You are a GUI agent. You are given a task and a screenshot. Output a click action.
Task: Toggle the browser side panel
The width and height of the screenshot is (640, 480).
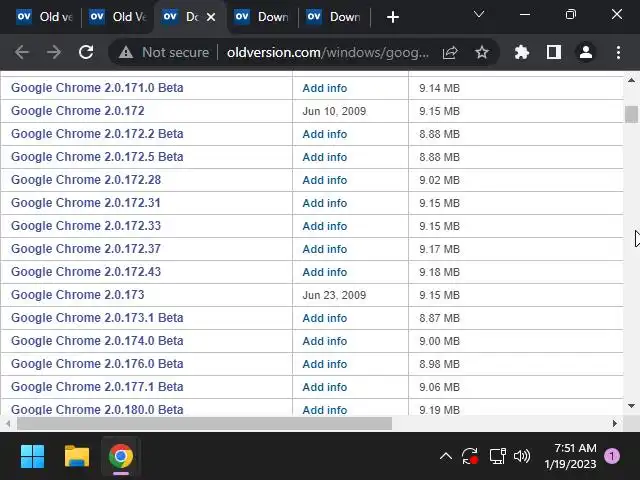point(554,52)
